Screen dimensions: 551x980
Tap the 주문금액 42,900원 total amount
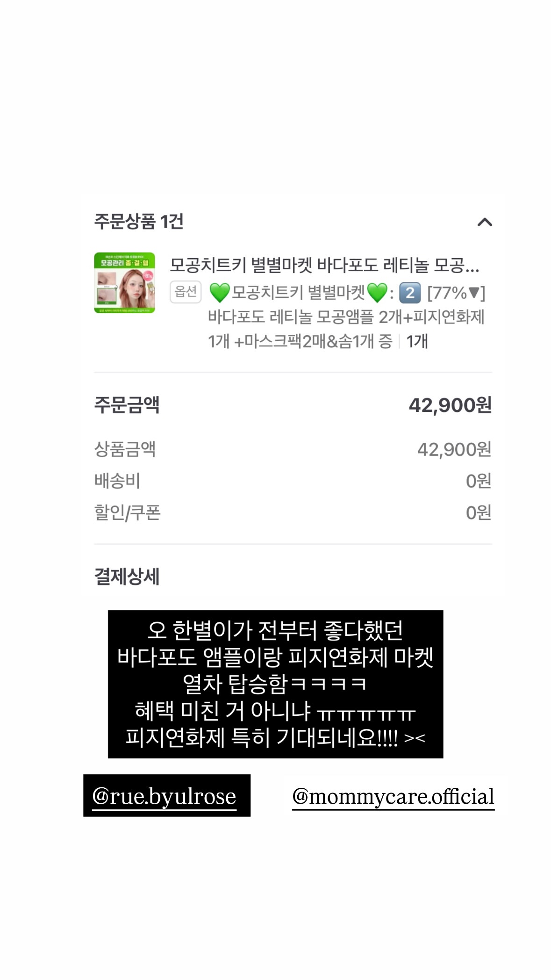[x=450, y=405]
